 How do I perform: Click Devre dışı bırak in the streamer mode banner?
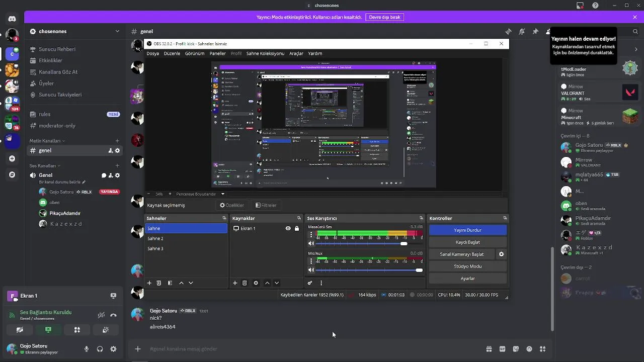[384, 17]
